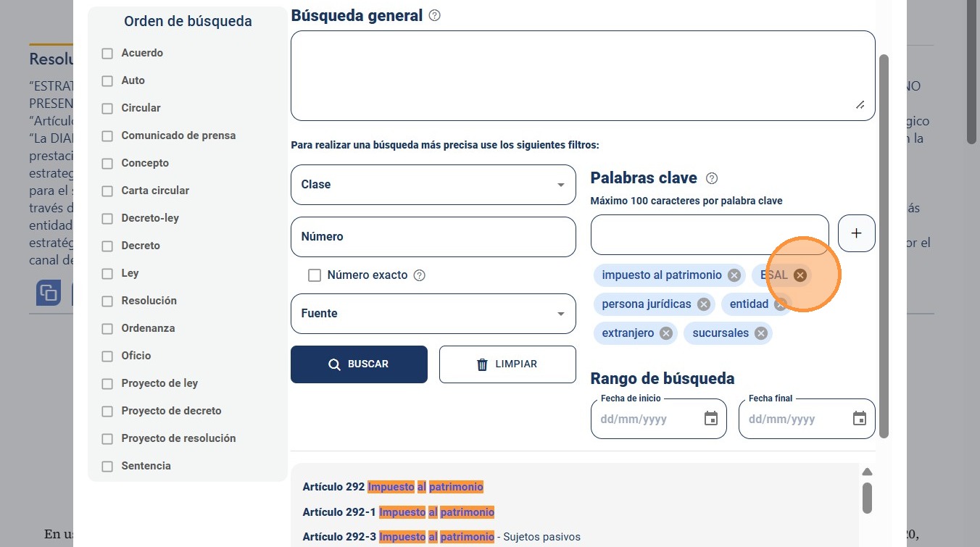Remove the 'extranjero' keyword chip
The width and height of the screenshot is (980, 547).
tap(666, 333)
